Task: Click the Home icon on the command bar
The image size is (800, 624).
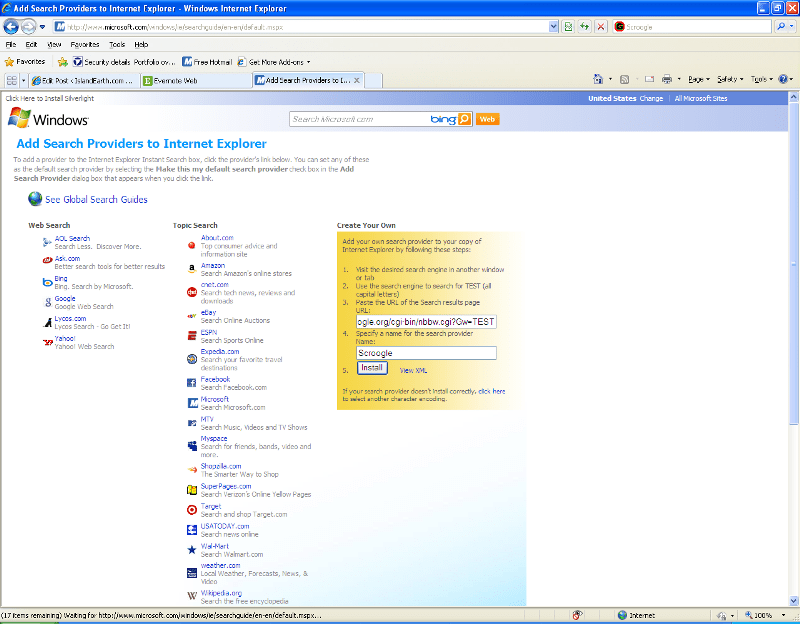Action: tap(597, 78)
